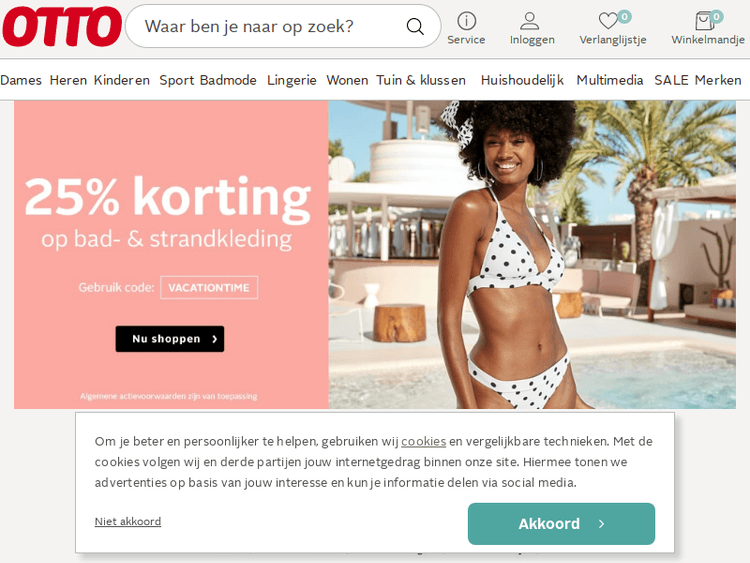Open the SALE section
Image resolution: width=750 pixels, height=563 pixels.
pos(671,80)
